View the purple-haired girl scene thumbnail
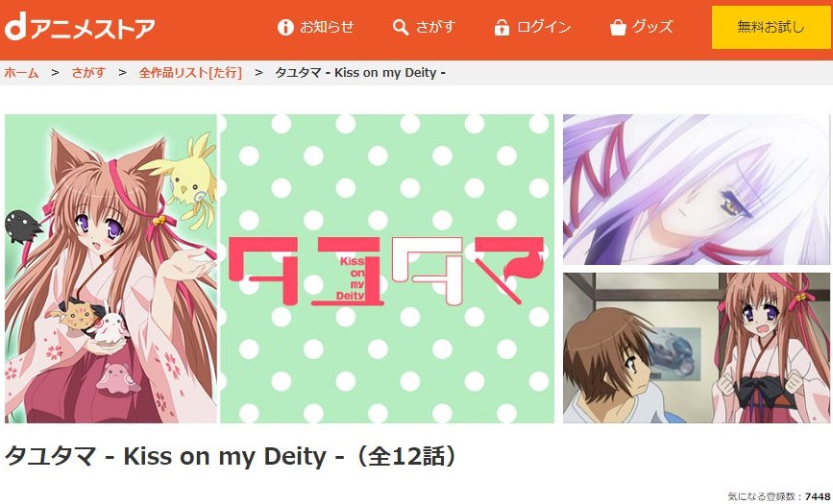833x504 pixels. (697, 189)
